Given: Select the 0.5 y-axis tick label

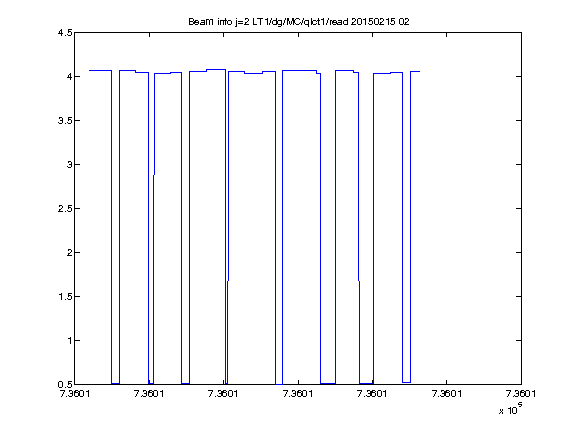Looking at the screenshot, I should [x=65, y=385].
